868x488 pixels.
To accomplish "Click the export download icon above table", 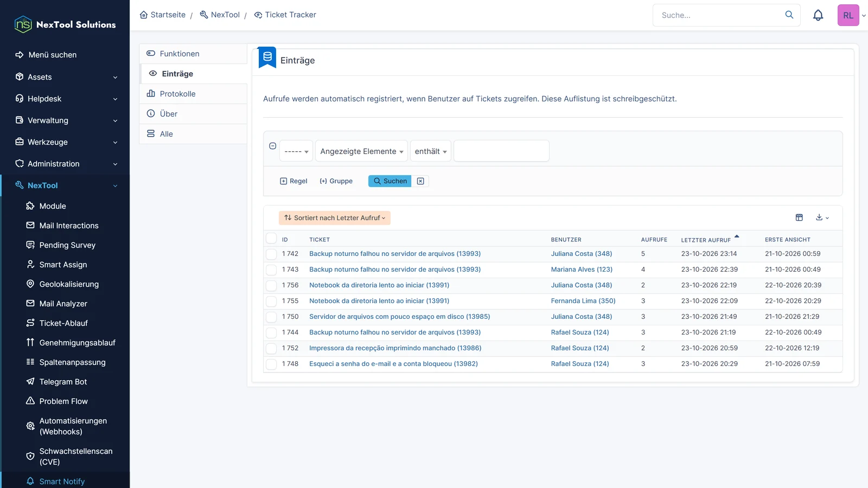I will click(x=822, y=217).
